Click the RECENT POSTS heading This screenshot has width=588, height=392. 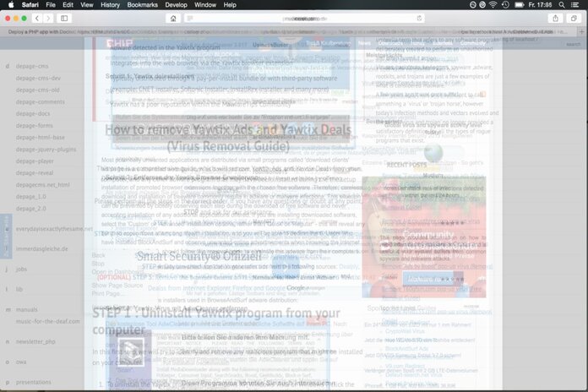[x=406, y=165]
